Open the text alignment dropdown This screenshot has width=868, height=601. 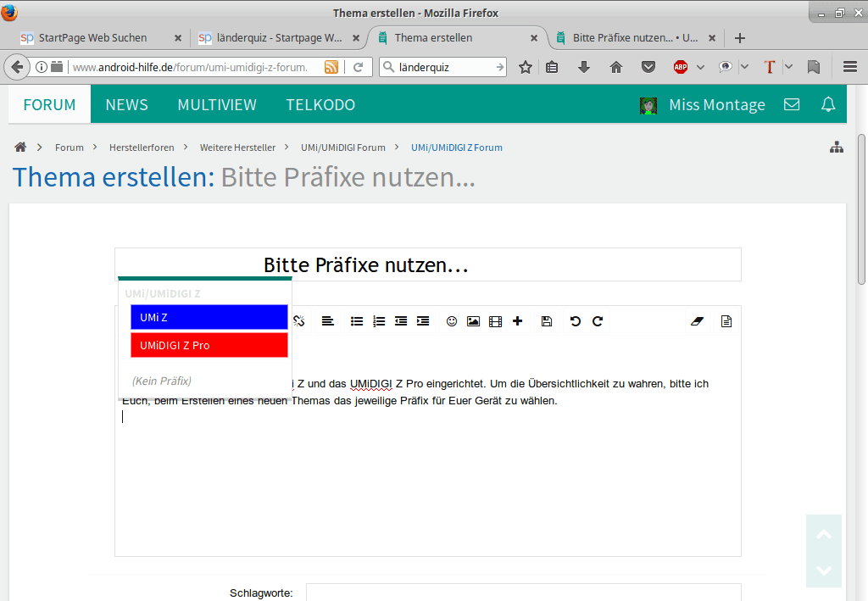tap(327, 321)
